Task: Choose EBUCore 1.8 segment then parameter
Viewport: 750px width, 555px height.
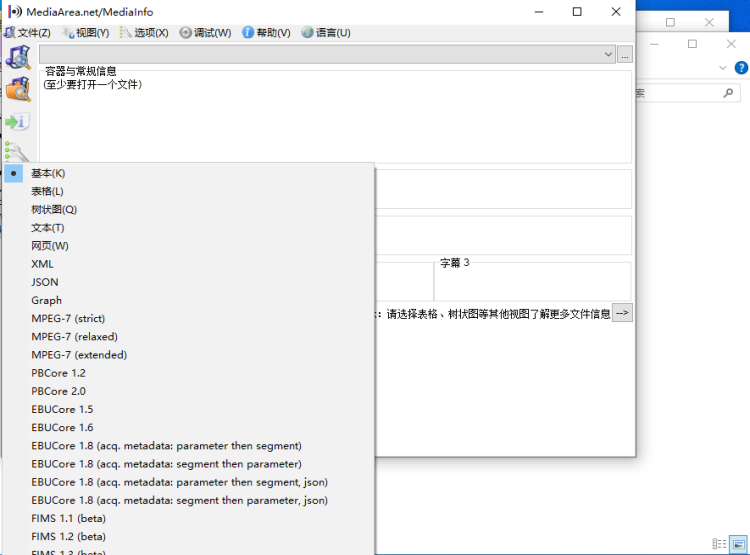Action: tap(188, 464)
